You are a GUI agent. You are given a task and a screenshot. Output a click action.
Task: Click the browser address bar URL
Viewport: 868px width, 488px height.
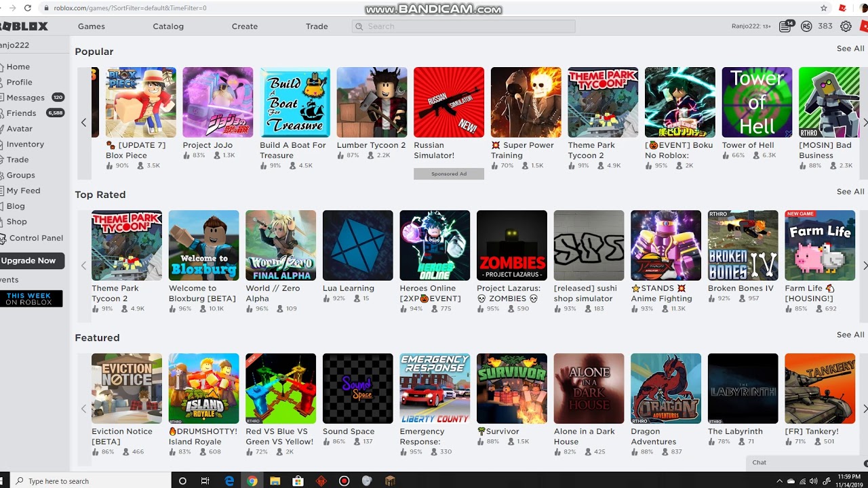tap(130, 8)
